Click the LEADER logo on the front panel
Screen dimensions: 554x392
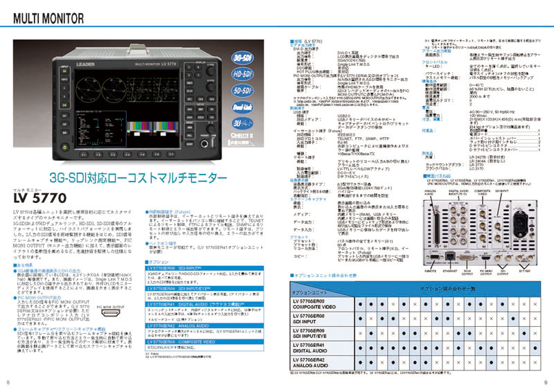(x=85, y=64)
